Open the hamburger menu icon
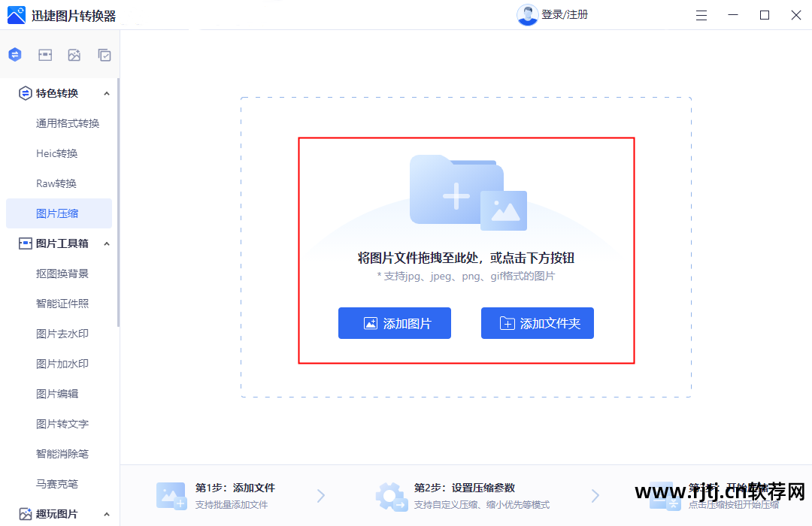This screenshot has width=812, height=526. click(701, 14)
